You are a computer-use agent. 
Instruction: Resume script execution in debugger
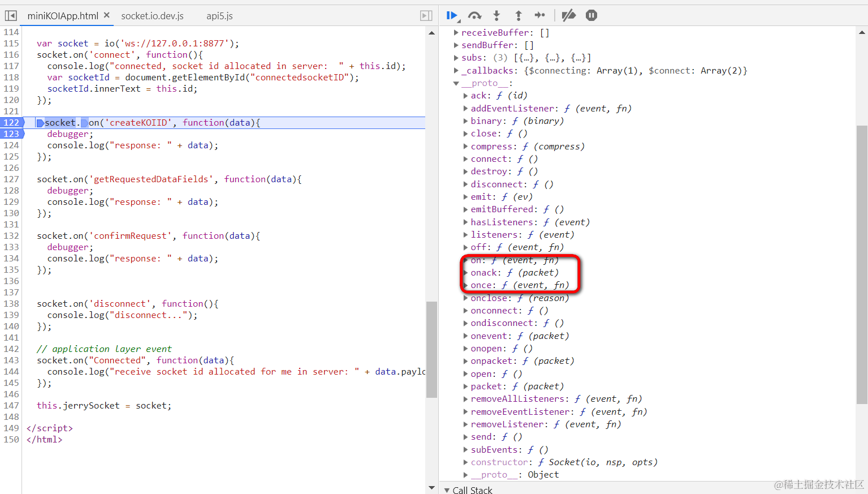tap(452, 15)
